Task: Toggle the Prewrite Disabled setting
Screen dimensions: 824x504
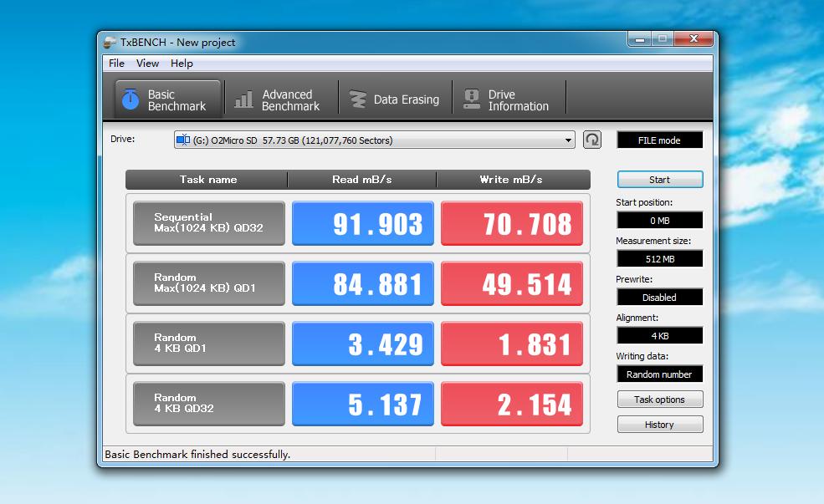Action: 659,298
